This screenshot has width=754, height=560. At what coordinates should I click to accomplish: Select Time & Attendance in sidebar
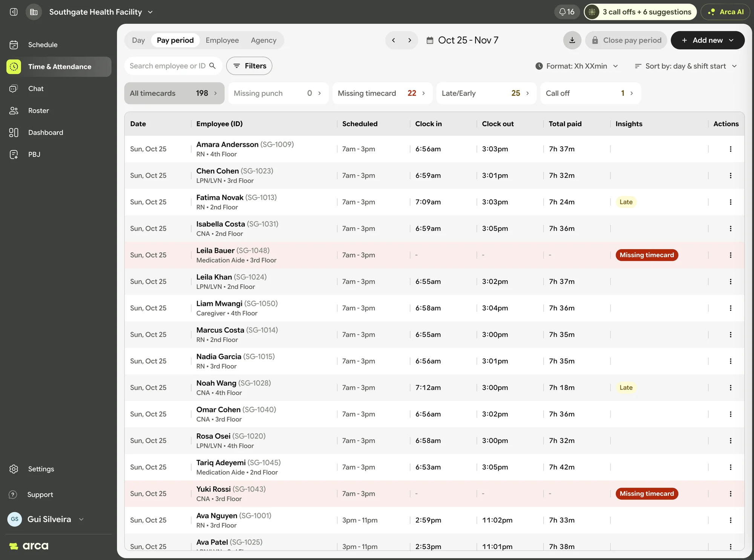pyautogui.click(x=58, y=67)
